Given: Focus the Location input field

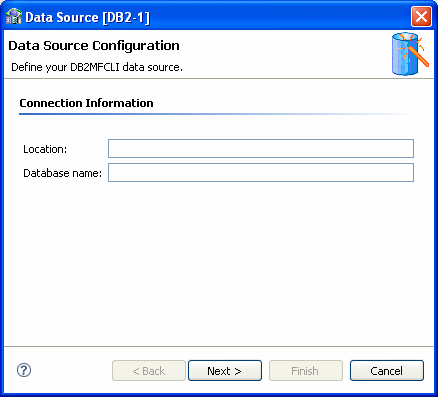Looking at the screenshot, I should pos(261,149).
